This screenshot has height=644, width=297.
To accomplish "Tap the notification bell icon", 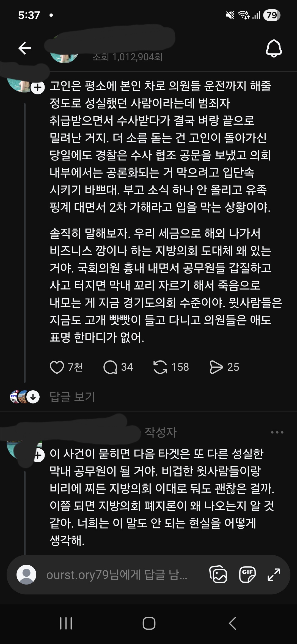I will (274, 48).
